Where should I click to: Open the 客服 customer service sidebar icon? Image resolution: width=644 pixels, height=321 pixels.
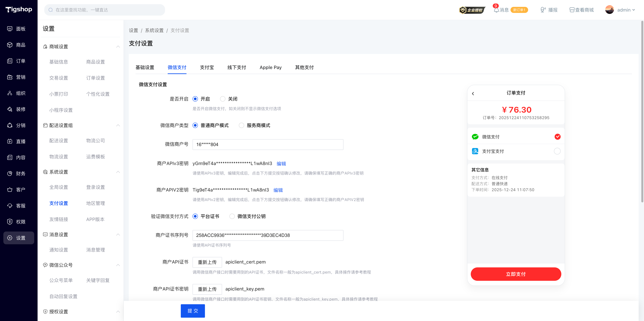10,206
